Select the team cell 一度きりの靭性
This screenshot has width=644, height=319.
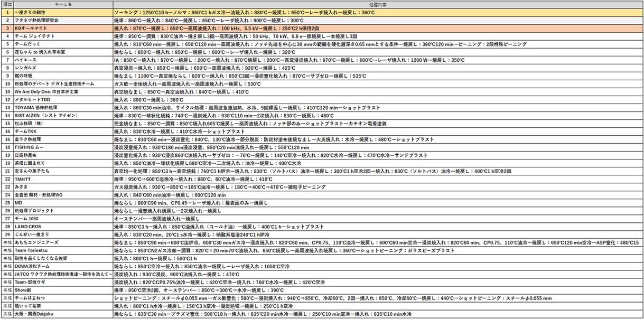click(x=63, y=12)
